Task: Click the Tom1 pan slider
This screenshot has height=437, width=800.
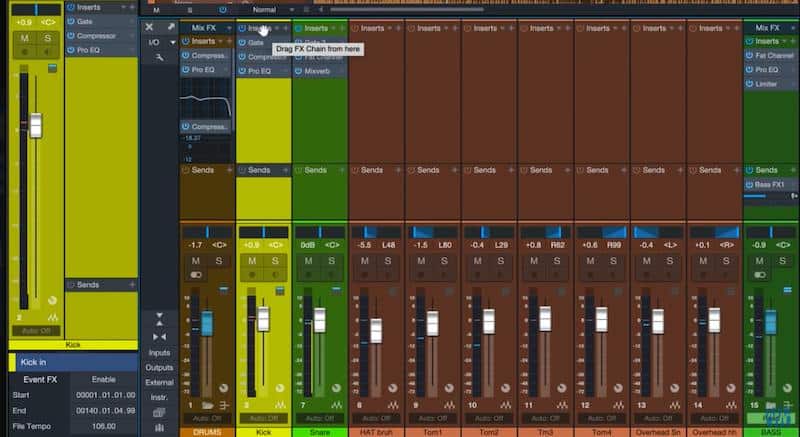Action: click(433, 233)
